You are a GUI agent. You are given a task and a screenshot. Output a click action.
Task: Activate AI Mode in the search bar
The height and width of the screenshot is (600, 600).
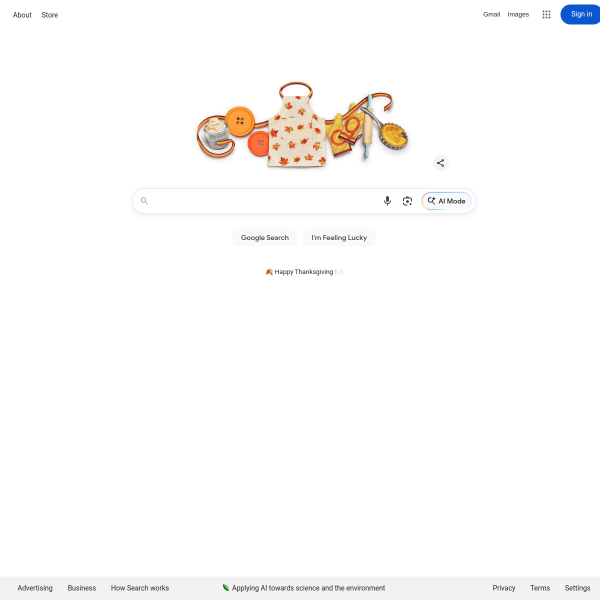pyautogui.click(x=446, y=201)
